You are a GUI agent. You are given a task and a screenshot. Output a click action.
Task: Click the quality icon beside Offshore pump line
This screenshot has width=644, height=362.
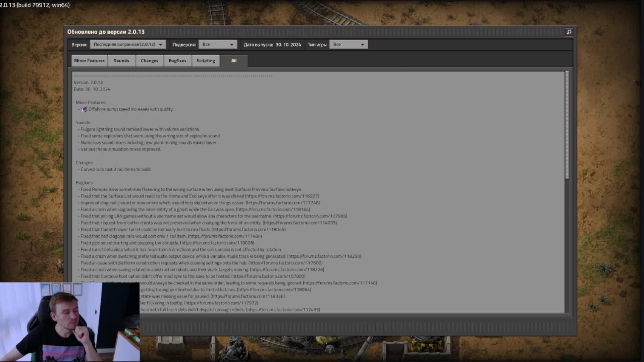(x=84, y=109)
